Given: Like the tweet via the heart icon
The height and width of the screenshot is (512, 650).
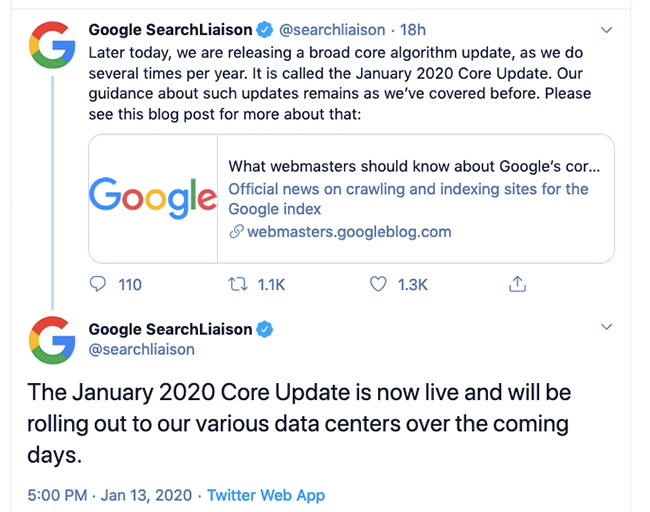Looking at the screenshot, I should pyautogui.click(x=378, y=284).
